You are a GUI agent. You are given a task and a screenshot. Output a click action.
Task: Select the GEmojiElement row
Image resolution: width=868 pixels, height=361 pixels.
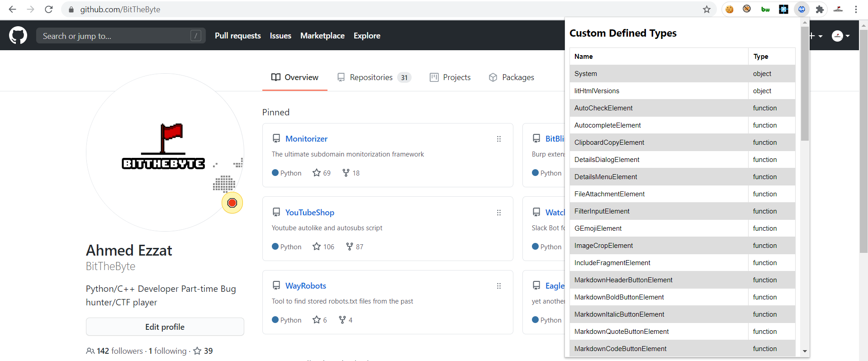tap(683, 228)
